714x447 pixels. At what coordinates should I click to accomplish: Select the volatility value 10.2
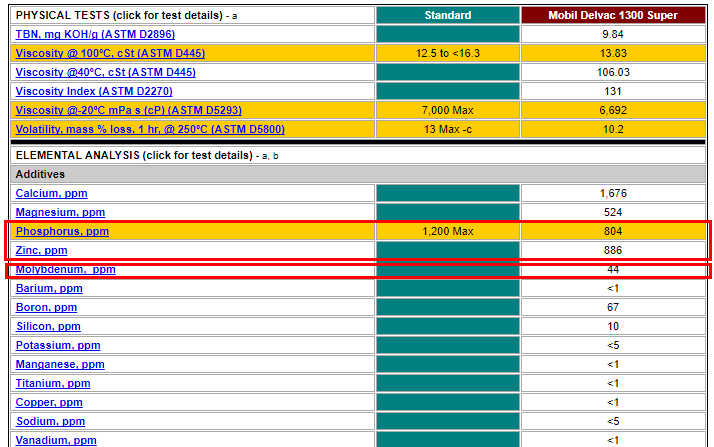point(613,129)
